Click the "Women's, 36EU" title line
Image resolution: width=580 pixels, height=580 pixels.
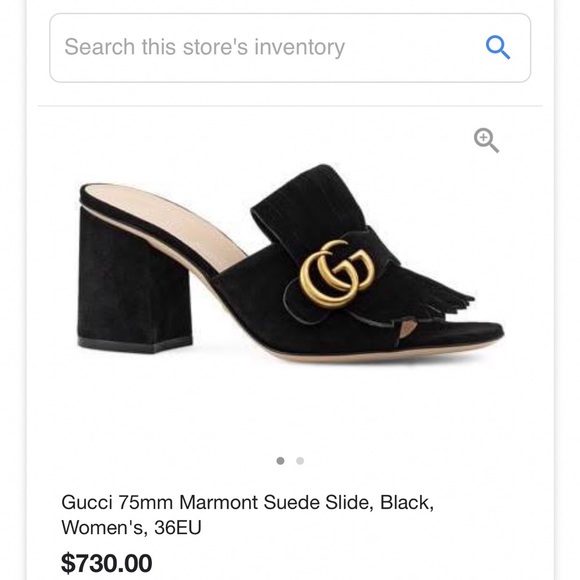point(131,527)
